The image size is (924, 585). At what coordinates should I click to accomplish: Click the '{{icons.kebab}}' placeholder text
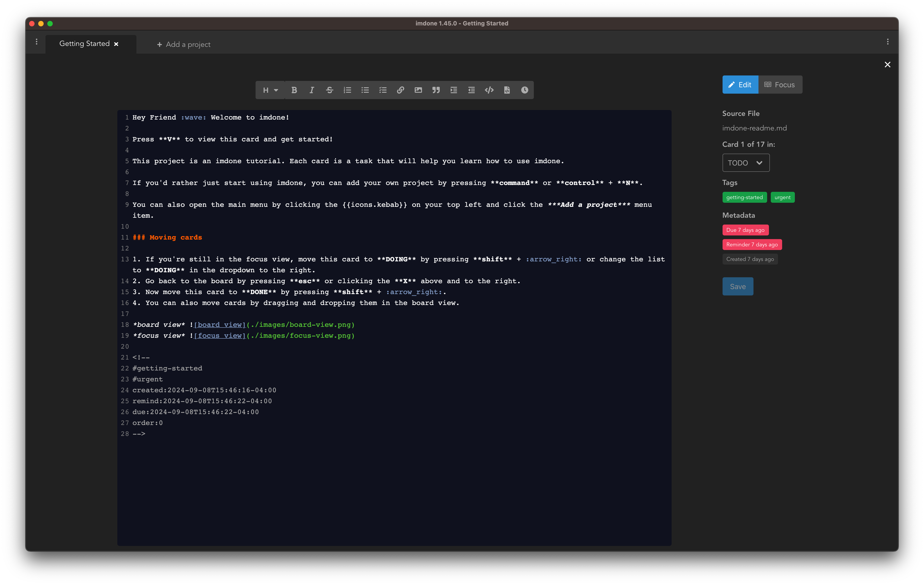click(x=375, y=205)
